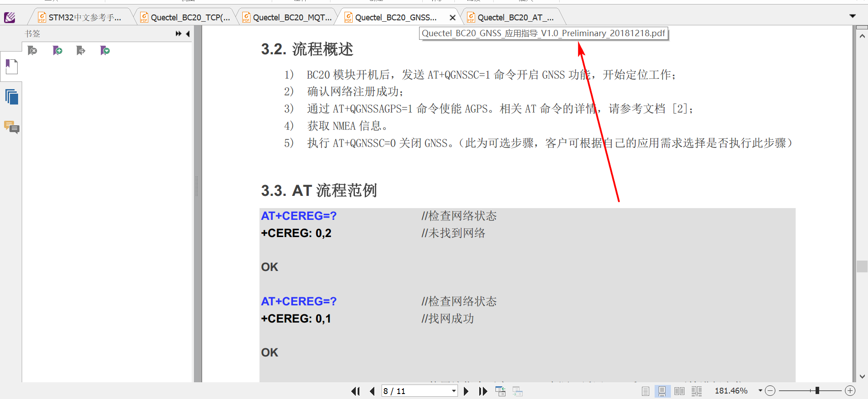Click the zoom slider handle
The height and width of the screenshot is (399, 868).
point(817,391)
